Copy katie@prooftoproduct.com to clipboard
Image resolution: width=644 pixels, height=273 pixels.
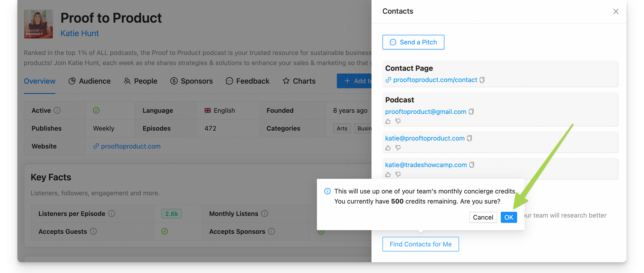pyautogui.click(x=469, y=138)
